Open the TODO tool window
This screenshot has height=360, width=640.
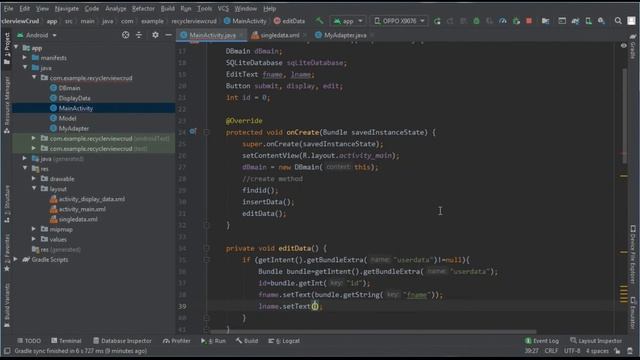tap(29, 341)
